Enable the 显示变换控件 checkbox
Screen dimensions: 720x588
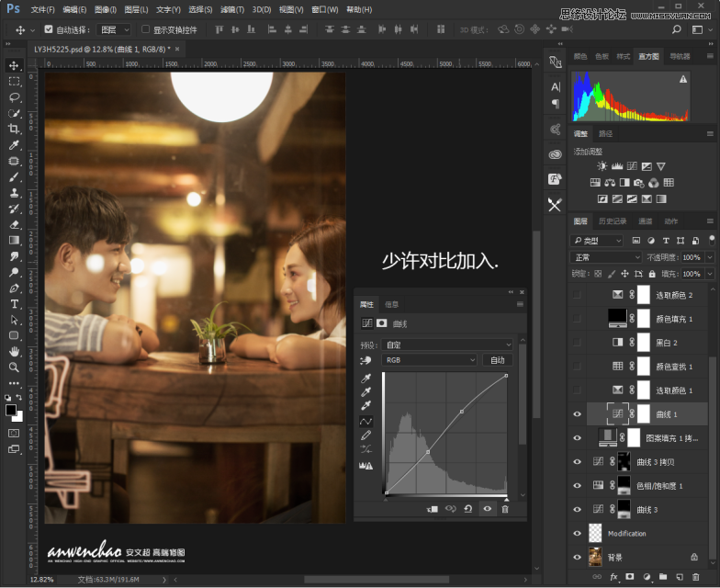(x=145, y=29)
